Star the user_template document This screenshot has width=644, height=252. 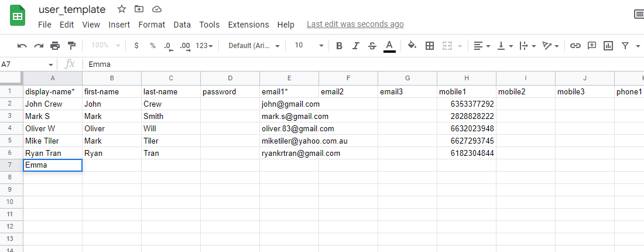click(x=122, y=9)
